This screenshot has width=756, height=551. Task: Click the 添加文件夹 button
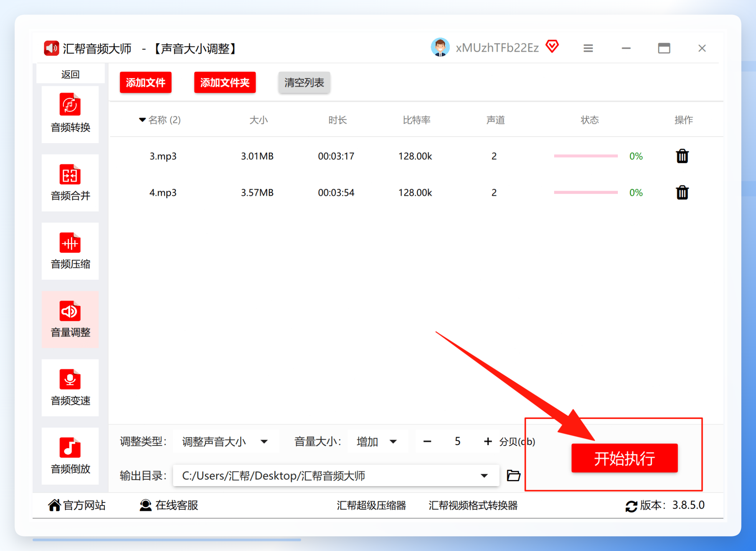pos(225,82)
